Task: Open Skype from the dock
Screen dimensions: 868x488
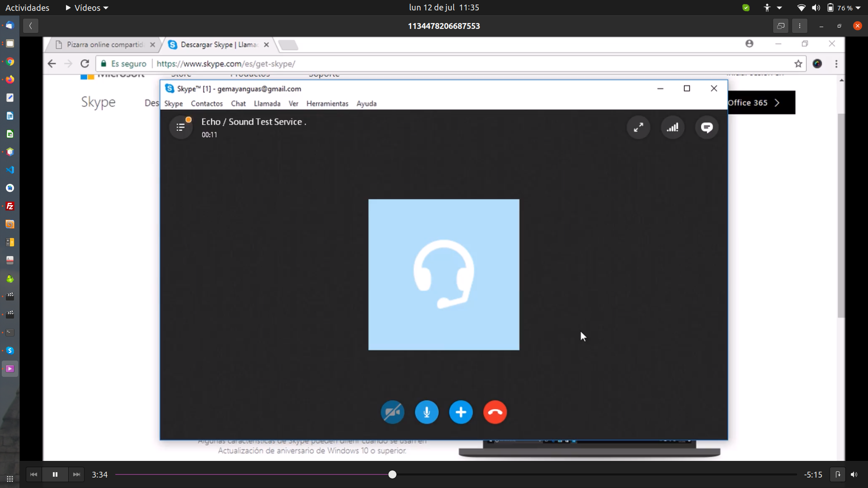Action: tap(10, 351)
